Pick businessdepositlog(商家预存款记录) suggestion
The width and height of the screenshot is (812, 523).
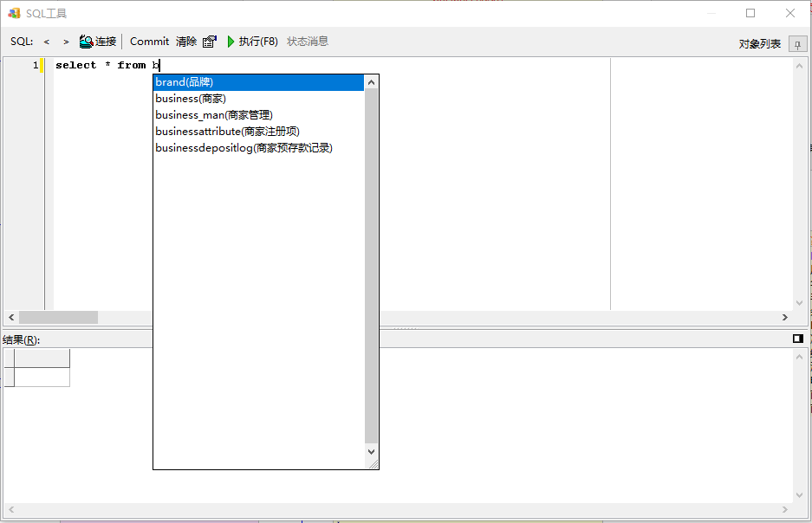click(259, 148)
